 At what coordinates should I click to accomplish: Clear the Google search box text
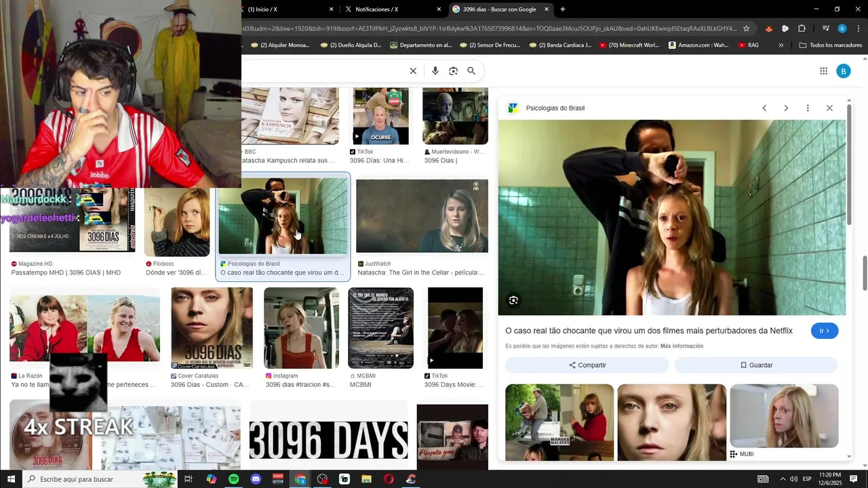point(413,71)
